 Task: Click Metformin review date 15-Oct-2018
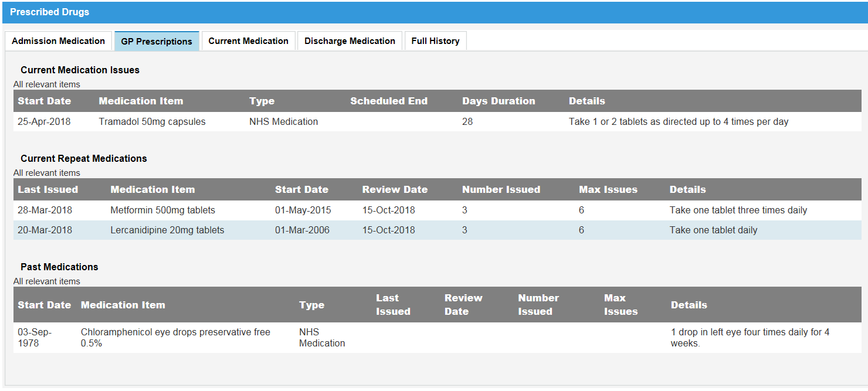(x=388, y=210)
